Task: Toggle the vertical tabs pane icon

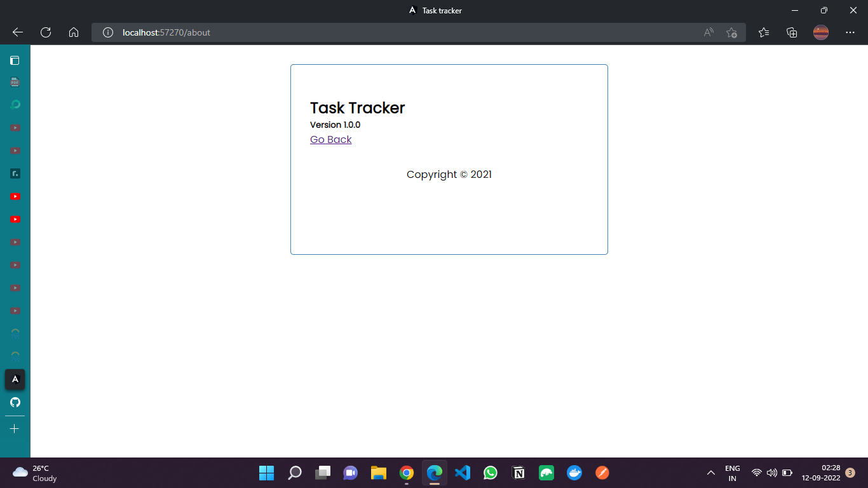Action: (x=15, y=60)
